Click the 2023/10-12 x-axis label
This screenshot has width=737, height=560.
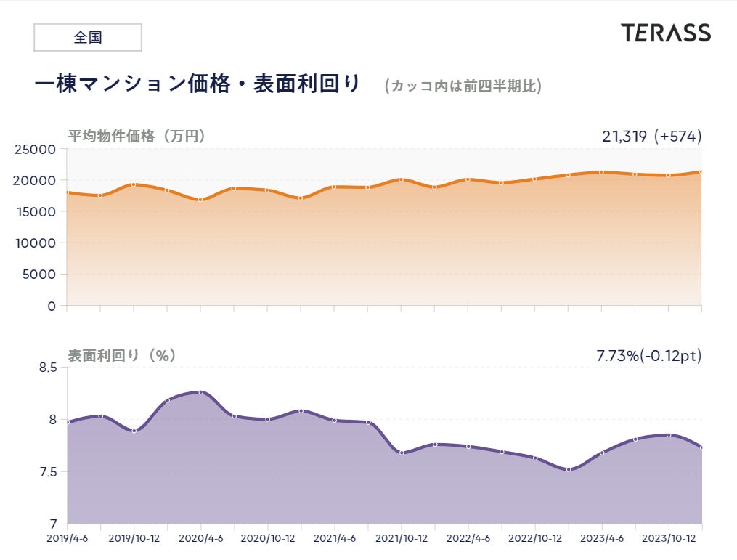pos(669,538)
